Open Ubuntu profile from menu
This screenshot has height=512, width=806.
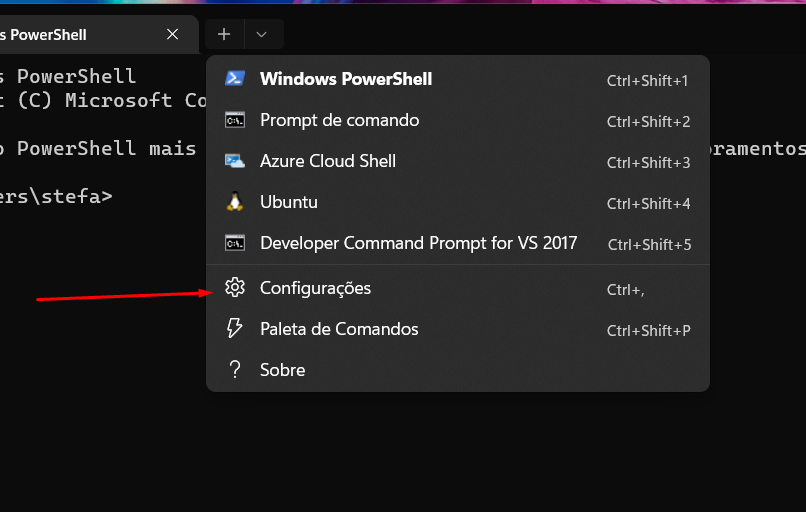point(289,202)
